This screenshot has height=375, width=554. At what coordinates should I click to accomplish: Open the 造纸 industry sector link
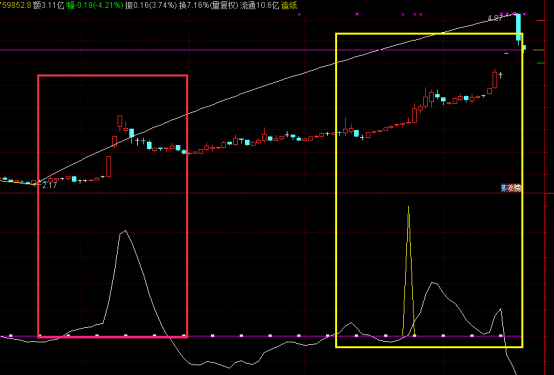pyautogui.click(x=289, y=5)
